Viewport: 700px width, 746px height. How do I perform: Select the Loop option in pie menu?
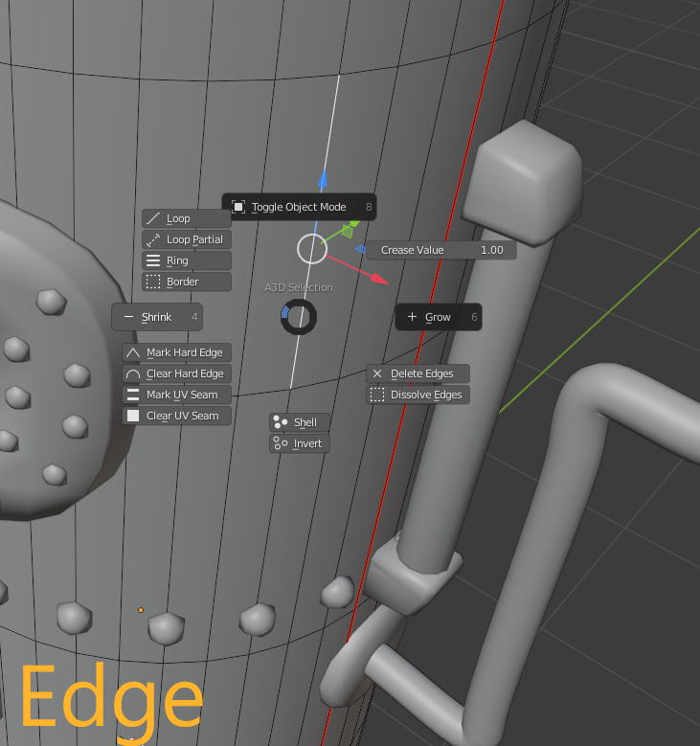click(x=187, y=218)
